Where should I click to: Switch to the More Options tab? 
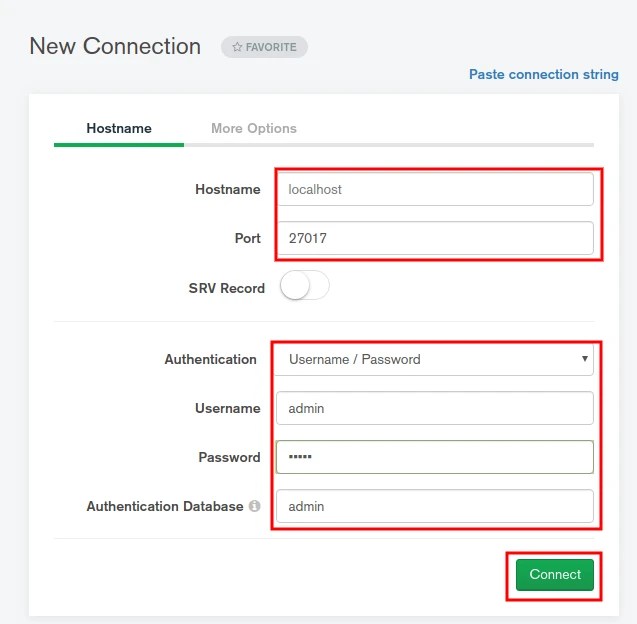tap(254, 128)
